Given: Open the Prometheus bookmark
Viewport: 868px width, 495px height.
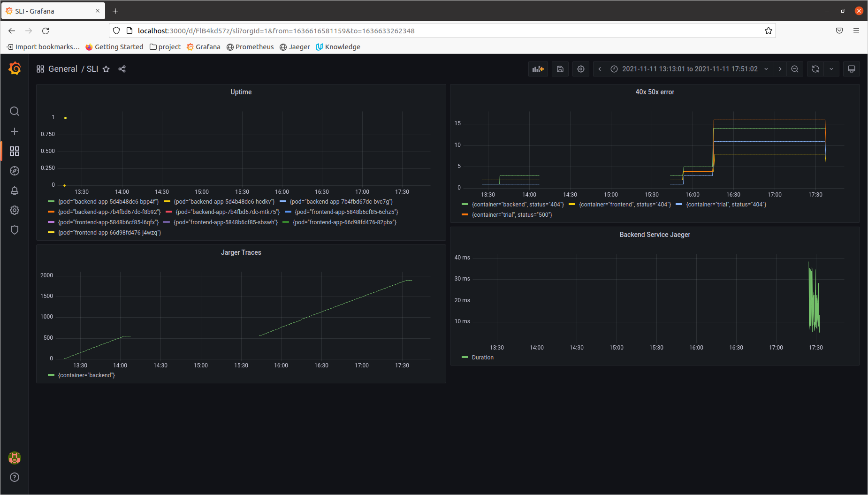Looking at the screenshot, I should (250, 47).
